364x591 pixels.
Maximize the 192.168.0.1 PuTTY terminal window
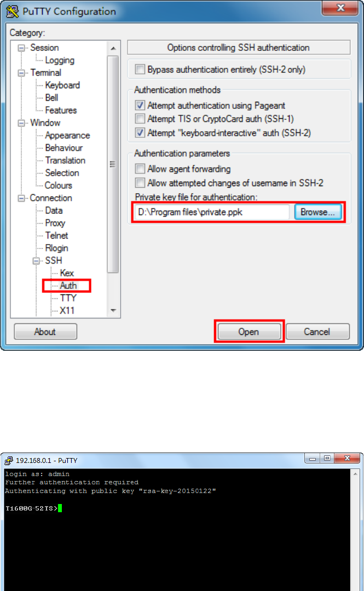pos(327,459)
